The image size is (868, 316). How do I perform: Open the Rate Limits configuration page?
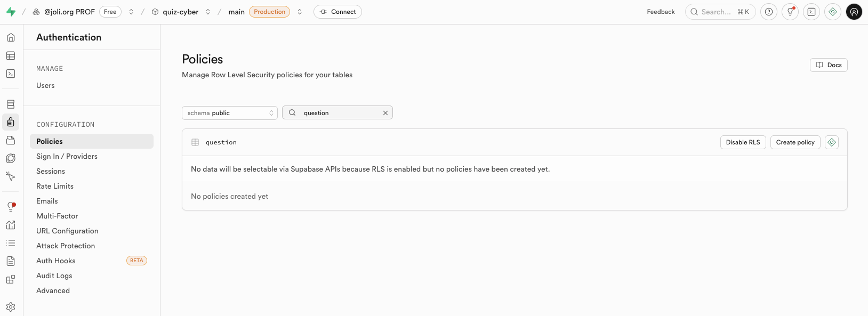pos(55,186)
